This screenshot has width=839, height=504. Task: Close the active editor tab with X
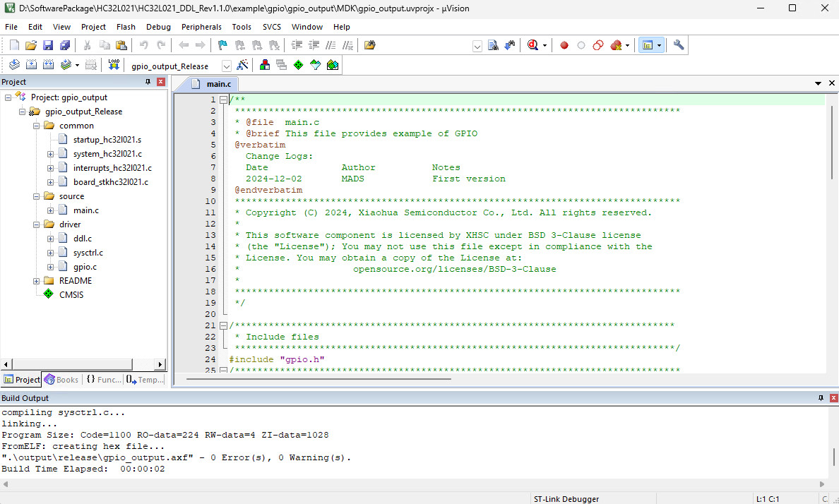[x=831, y=83]
